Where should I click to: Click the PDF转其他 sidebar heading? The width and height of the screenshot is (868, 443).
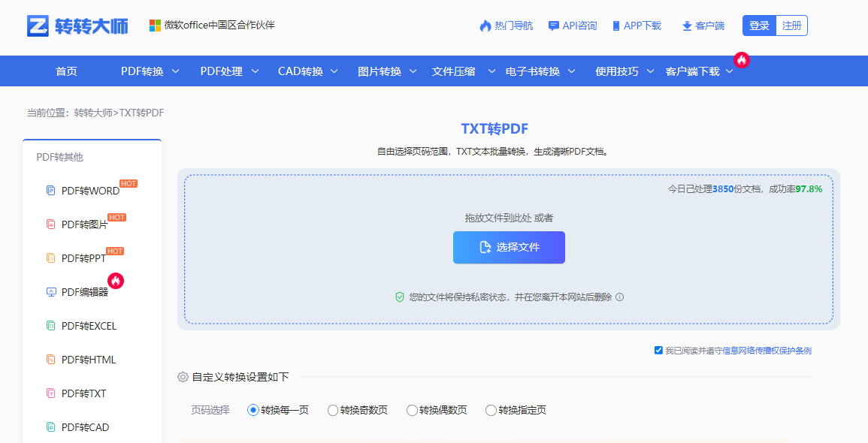60,157
